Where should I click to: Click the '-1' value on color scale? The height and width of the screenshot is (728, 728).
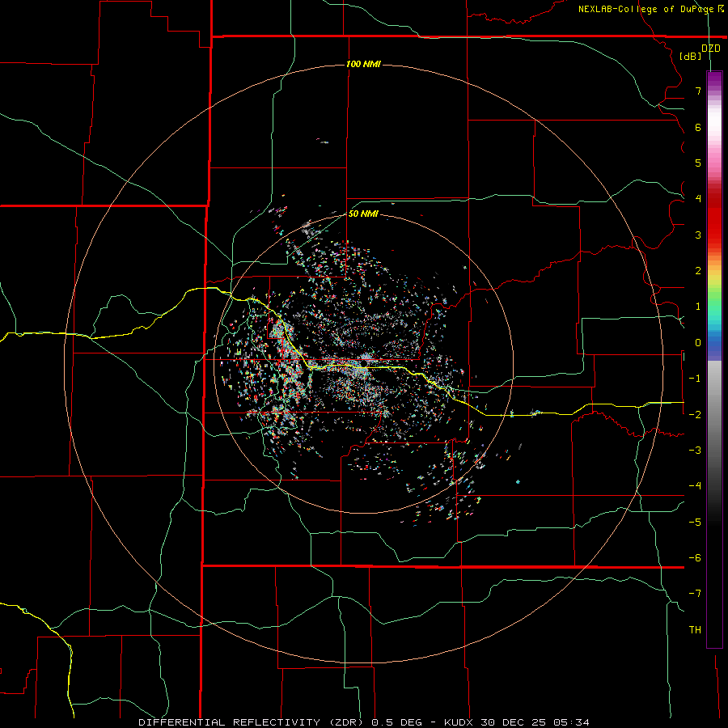695,379
